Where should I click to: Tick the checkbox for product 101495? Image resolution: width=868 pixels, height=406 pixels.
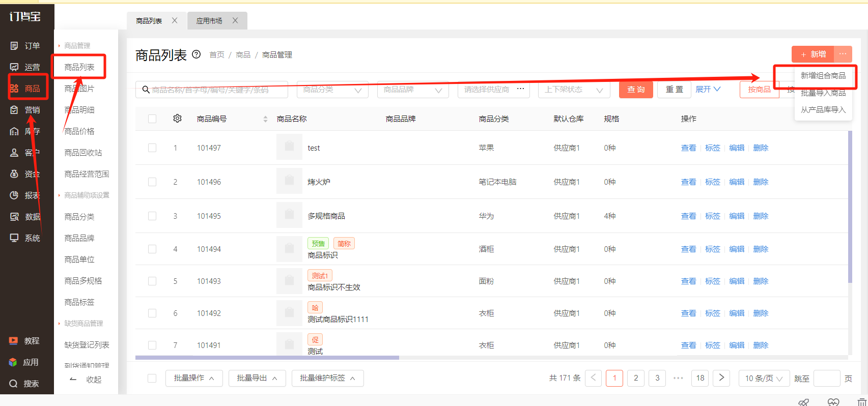[x=152, y=216]
